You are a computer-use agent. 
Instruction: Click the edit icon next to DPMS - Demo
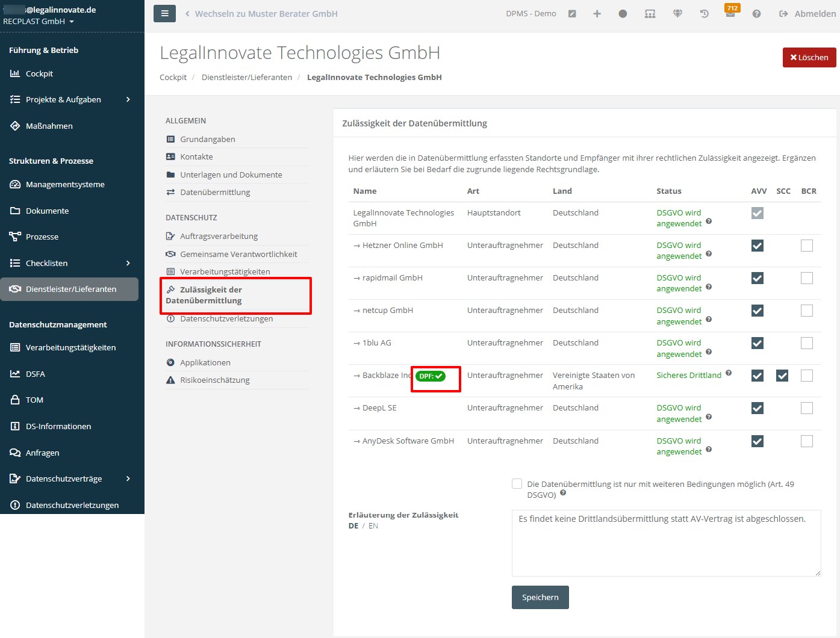pyautogui.click(x=572, y=14)
